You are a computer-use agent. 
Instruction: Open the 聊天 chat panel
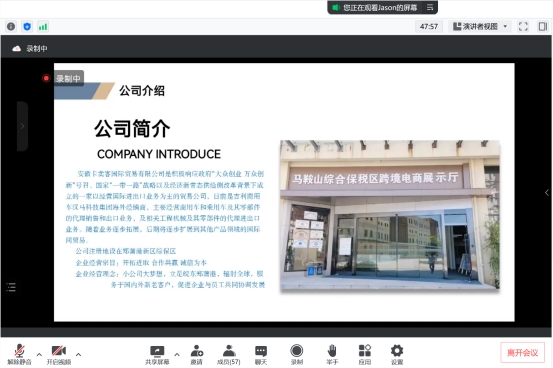coord(261,355)
